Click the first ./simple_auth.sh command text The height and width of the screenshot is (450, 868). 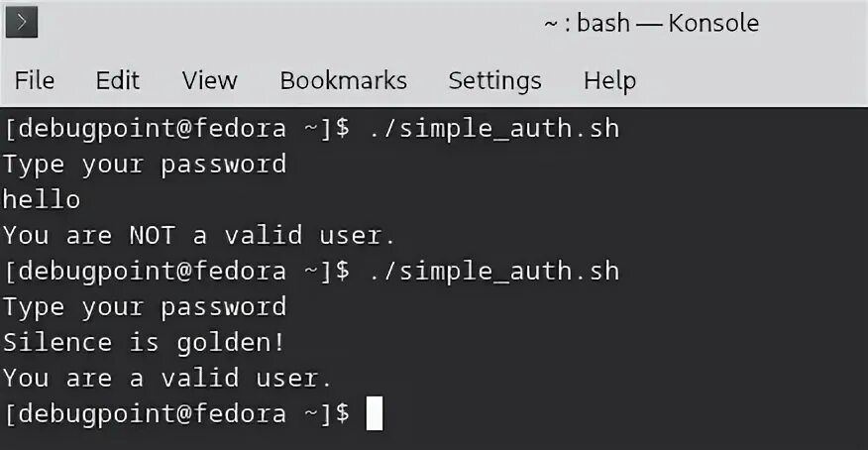coord(493,129)
